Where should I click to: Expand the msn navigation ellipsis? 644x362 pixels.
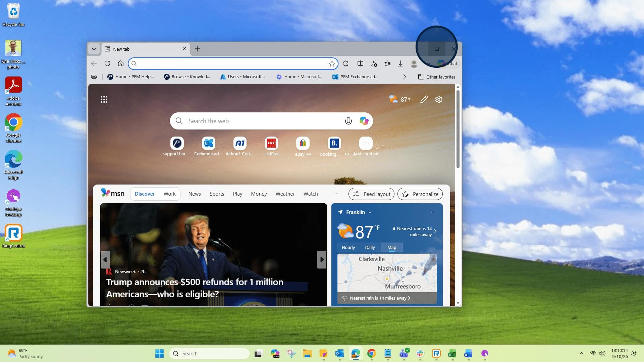(x=337, y=194)
